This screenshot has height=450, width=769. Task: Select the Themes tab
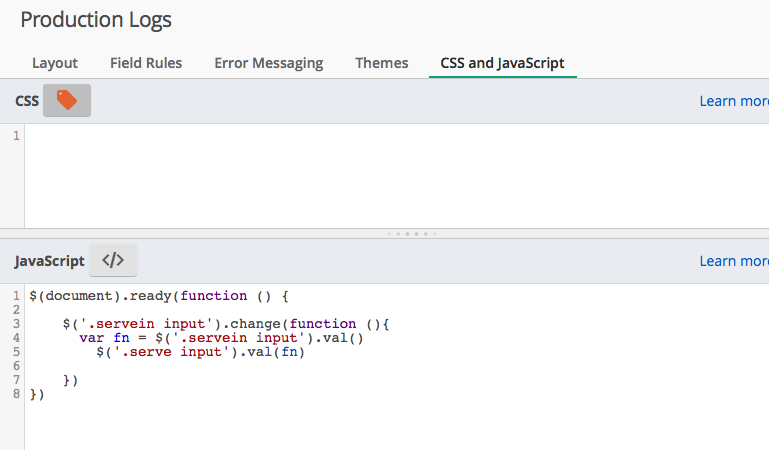(382, 63)
